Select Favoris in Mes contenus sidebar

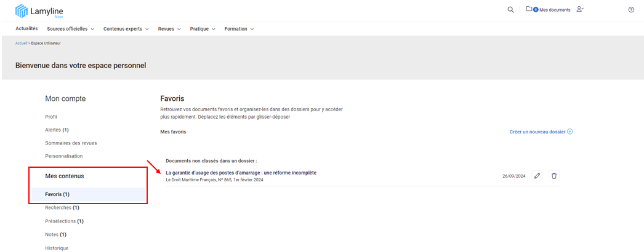tap(57, 194)
